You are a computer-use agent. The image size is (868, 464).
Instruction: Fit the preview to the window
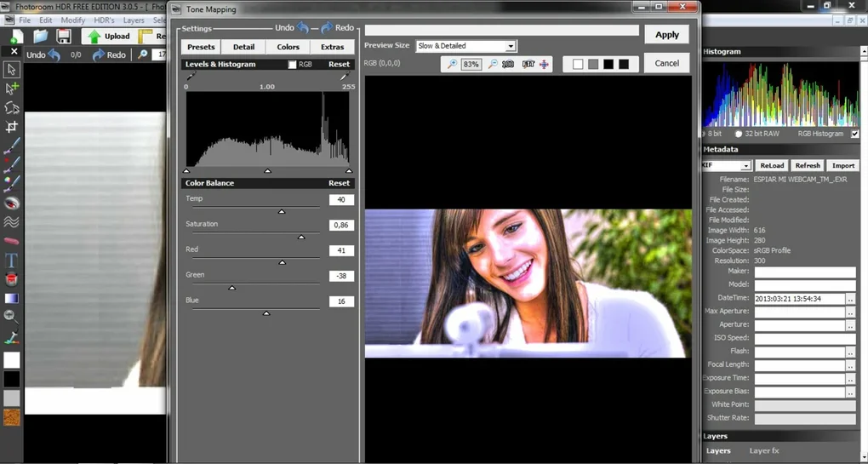[528, 64]
